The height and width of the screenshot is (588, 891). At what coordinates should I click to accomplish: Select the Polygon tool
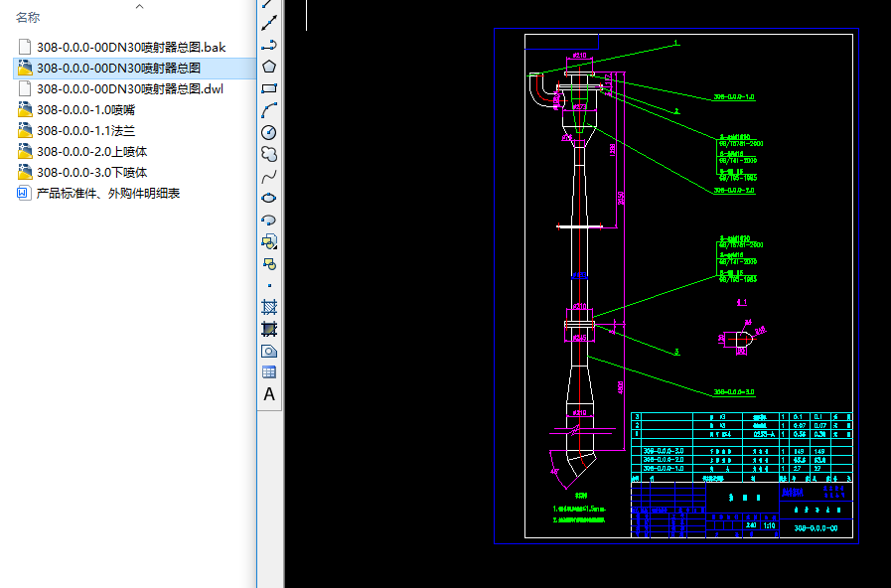point(268,67)
